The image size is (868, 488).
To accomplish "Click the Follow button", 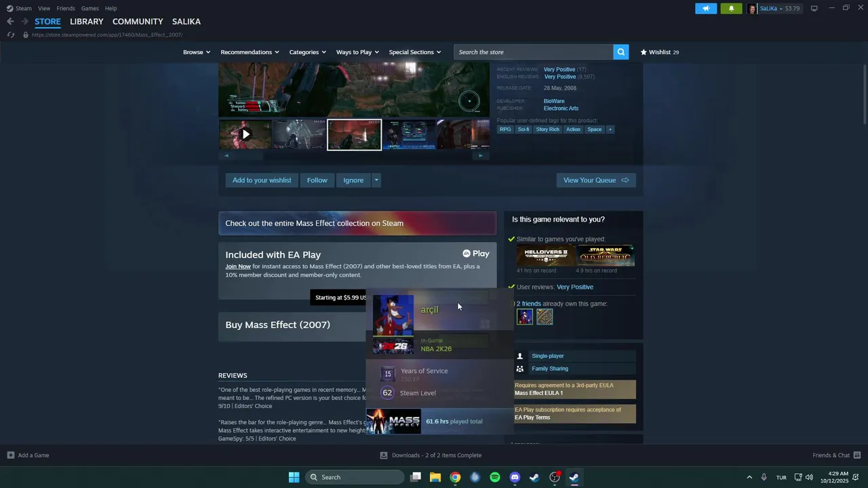I will click(317, 180).
